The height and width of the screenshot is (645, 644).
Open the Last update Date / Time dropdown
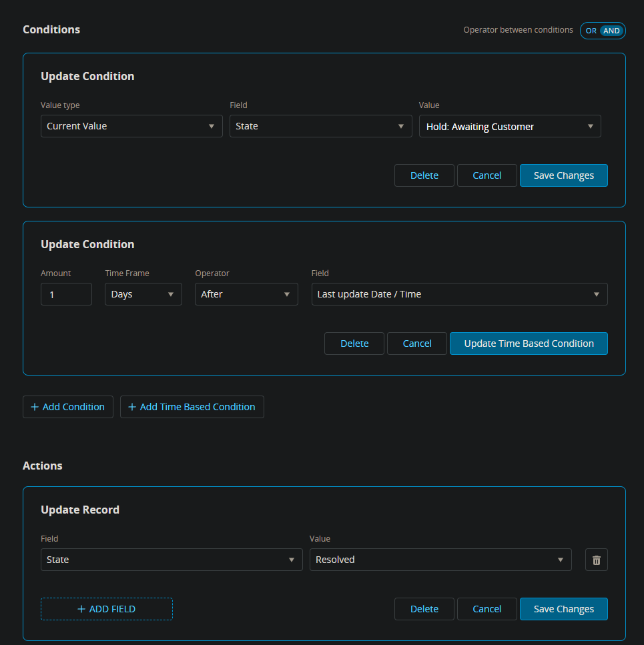pyautogui.click(x=459, y=294)
